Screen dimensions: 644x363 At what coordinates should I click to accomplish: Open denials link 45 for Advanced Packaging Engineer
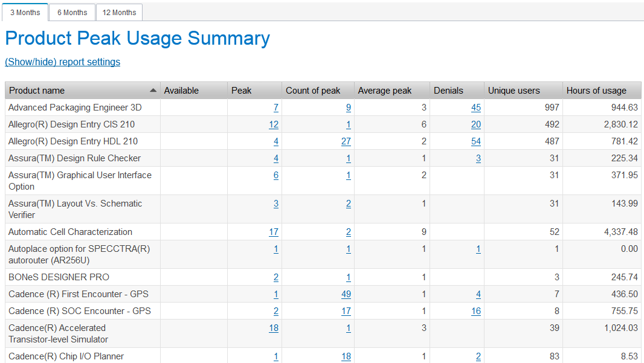pyautogui.click(x=476, y=108)
